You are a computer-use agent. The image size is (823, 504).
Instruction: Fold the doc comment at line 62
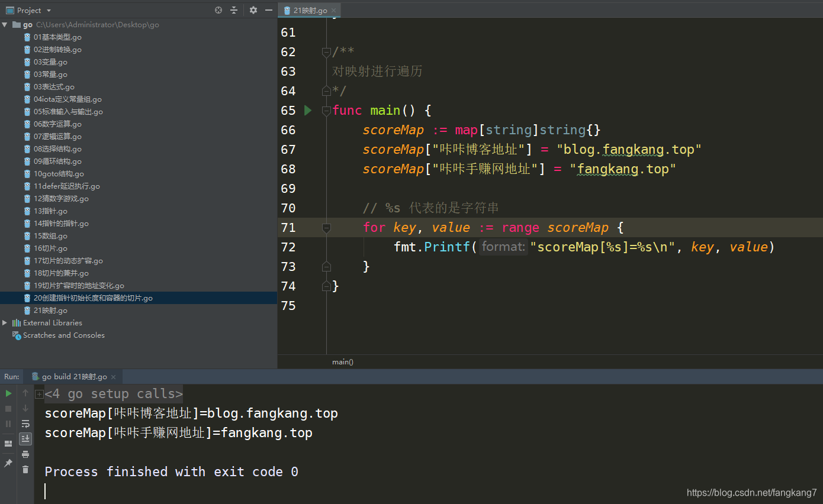[326, 52]
